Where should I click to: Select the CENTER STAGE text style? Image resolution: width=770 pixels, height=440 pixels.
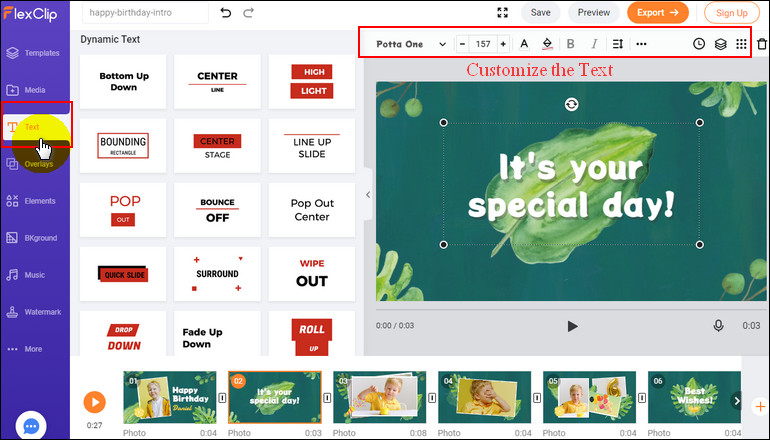(x=218, y=146)
